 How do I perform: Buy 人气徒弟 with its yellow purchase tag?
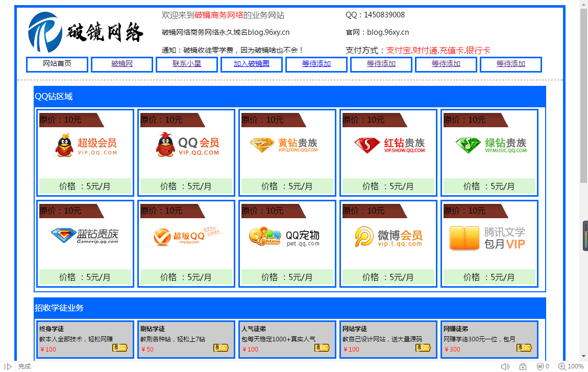point(322,348)
